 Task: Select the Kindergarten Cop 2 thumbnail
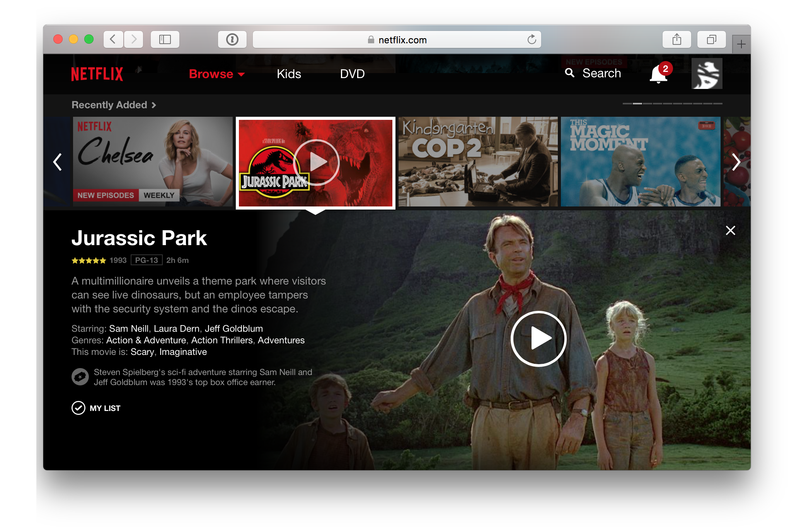point(478,162)
